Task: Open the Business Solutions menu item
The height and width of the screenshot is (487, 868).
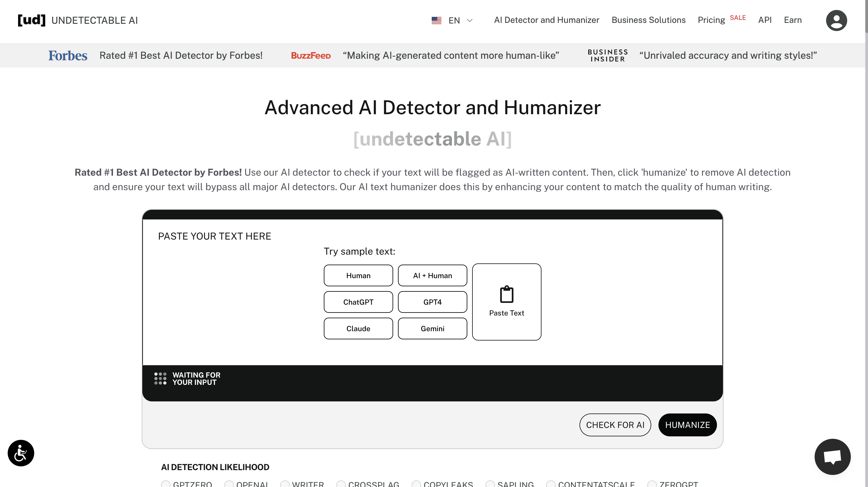Action: (x=648, y=20)
